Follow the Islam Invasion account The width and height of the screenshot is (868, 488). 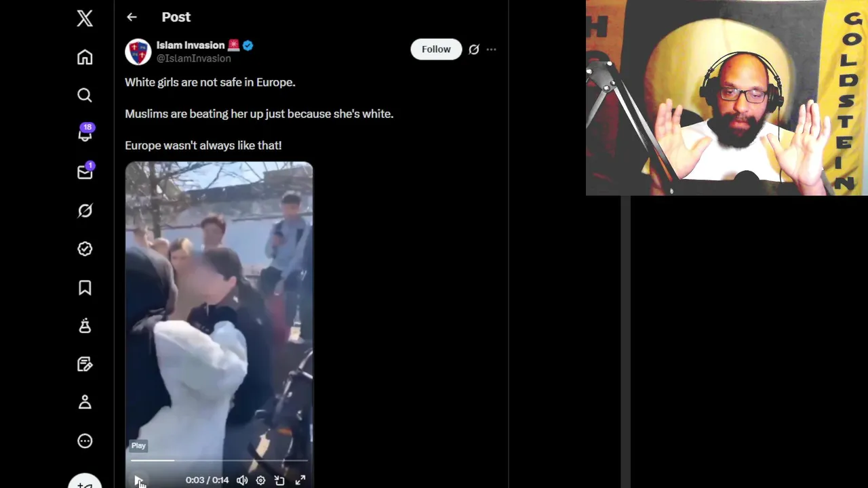(436, 49)
